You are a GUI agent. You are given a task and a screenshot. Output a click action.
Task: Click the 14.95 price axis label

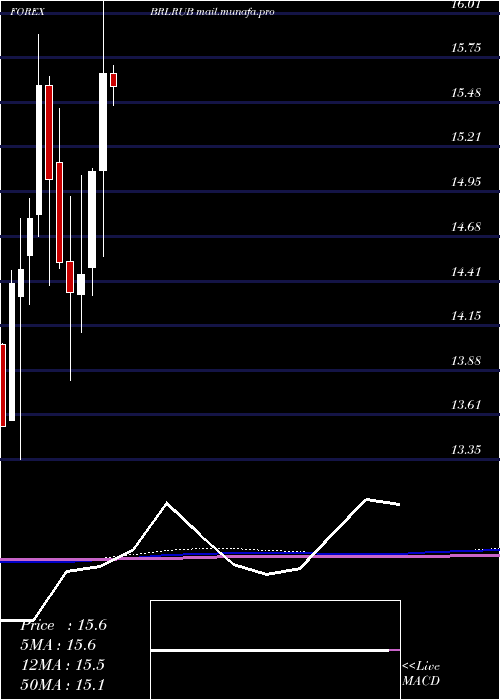(466, 182)
